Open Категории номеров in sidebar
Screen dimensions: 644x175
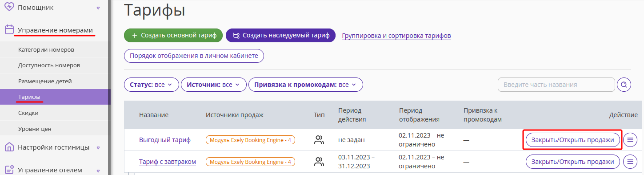pyautogui.click(x=46, y=49)
